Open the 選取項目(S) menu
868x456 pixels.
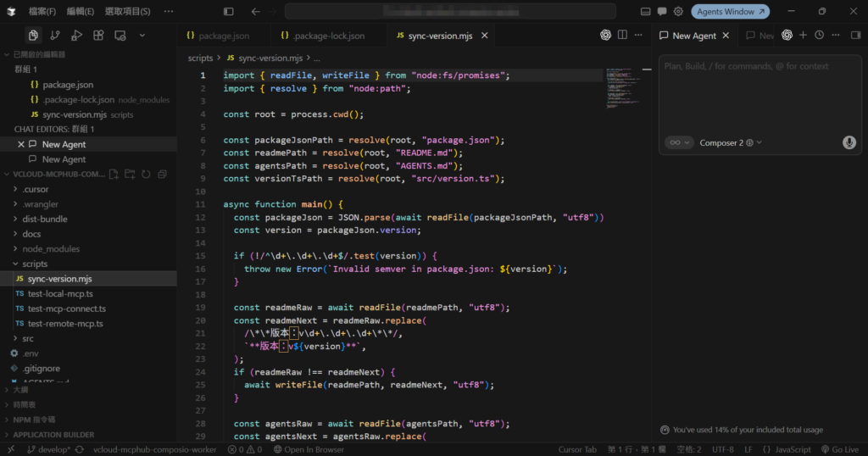coord(128,11)
